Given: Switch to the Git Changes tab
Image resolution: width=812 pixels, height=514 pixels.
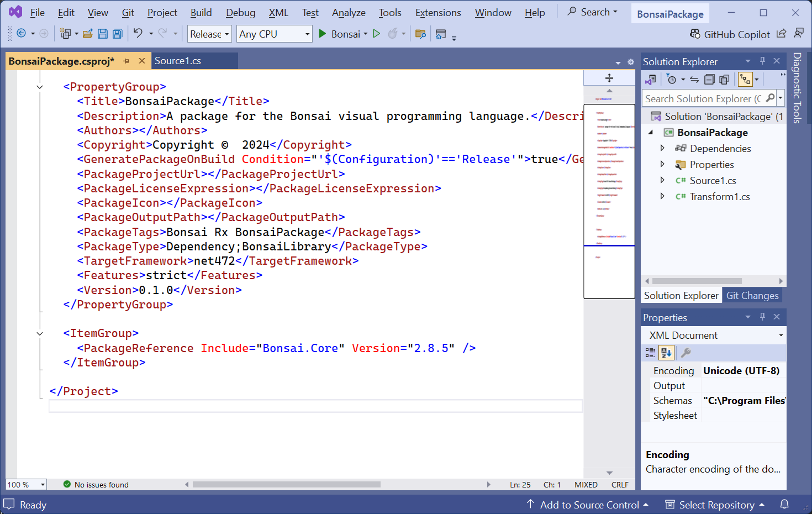Looking at the screenshot, I should pos(752,296).
